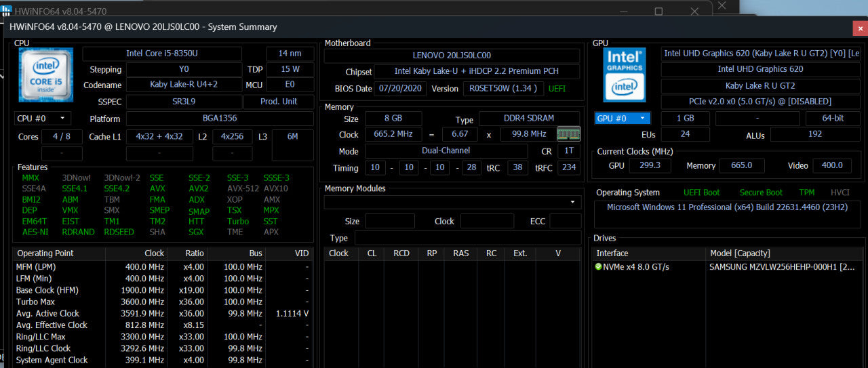Click the CR value 1T
The image size is (868, 368).
pyautogui.click(x=568, y=150)
